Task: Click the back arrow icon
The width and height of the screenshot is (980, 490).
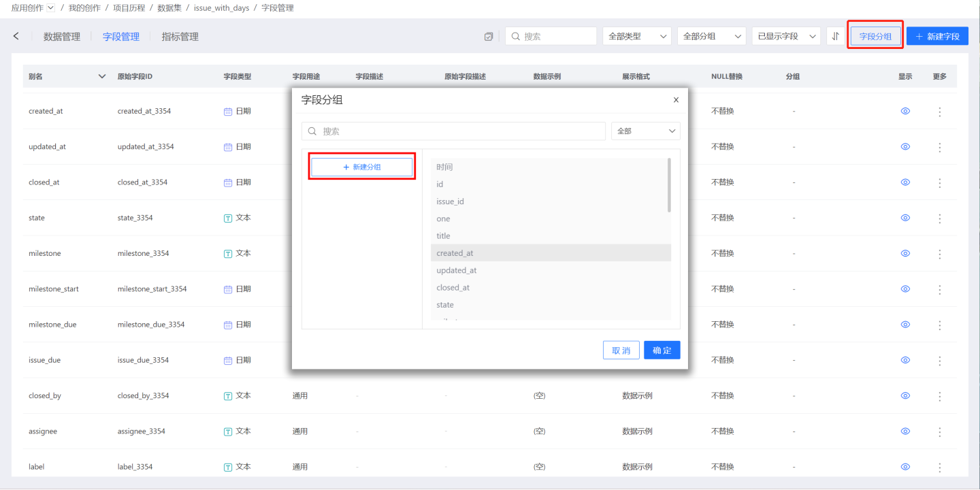Action: pyautogui.click(x=16, y=36)
